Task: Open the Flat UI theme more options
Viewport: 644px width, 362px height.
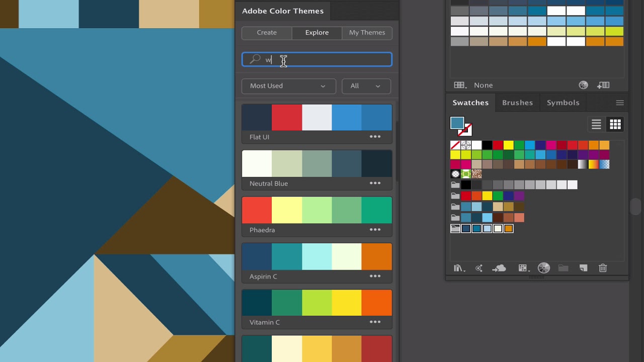Action: [375, 137]
